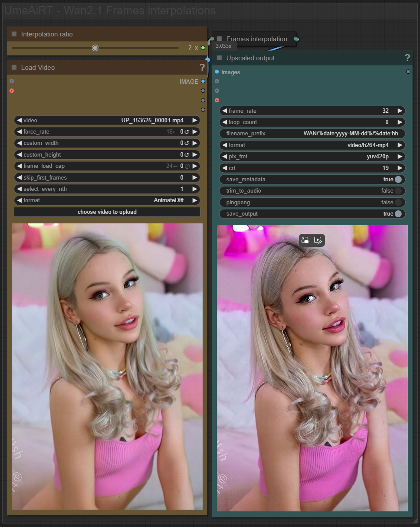Toggle the save_metadata switch
420x527 pixels.
click(398, 179)
